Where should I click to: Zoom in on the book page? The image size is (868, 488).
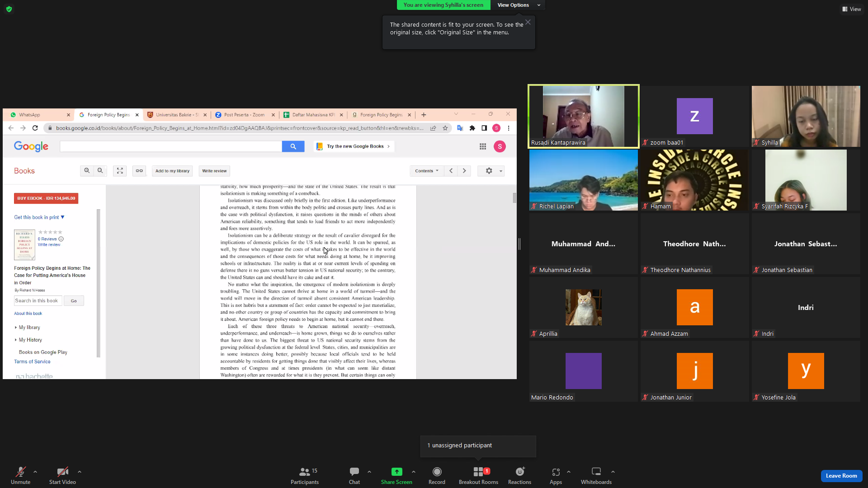click(x=87, y=171)
